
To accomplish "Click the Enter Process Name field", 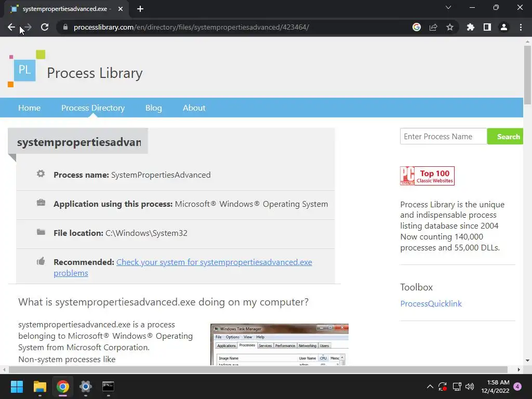I will pyautogui.click(x=444, y=137).
